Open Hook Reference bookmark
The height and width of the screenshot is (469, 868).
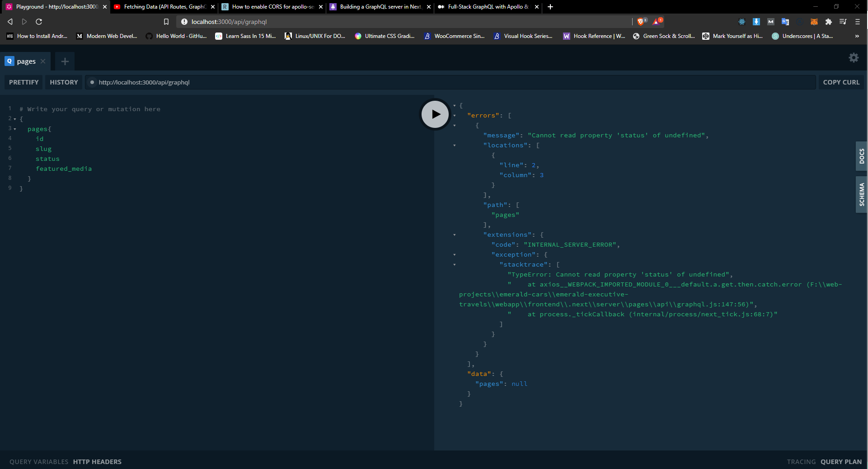pyautogui.click(x=594, y=36)
